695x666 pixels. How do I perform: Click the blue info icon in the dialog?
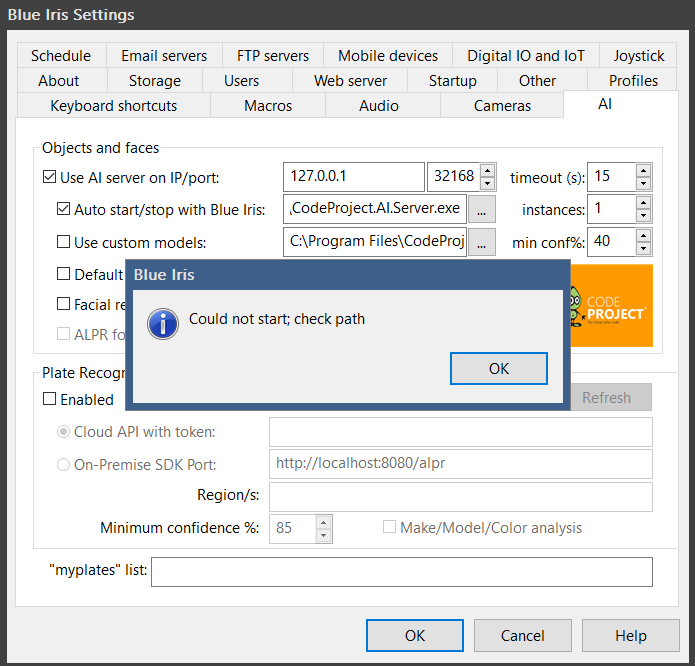pyautogui.click(x=163, y=324)
